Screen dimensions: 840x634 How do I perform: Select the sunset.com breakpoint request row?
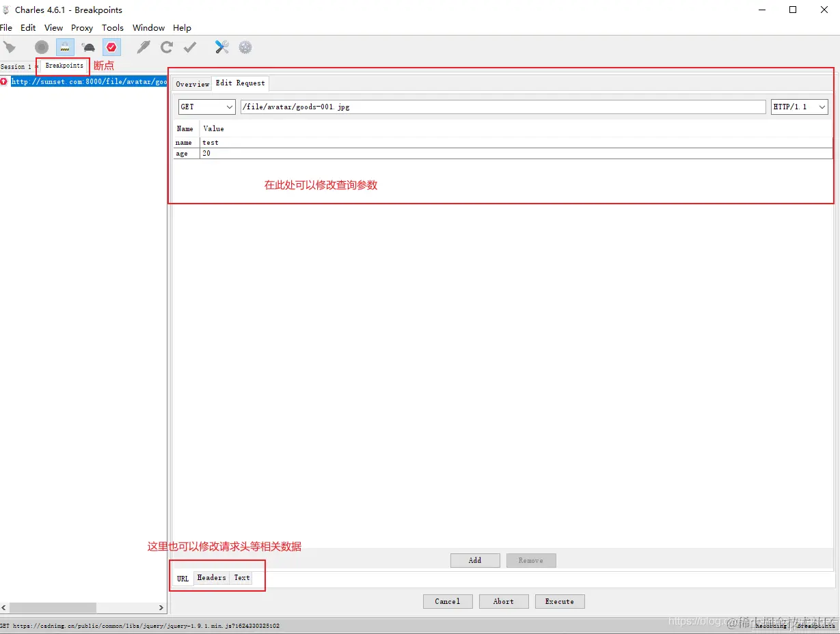[x=89, y=81]
